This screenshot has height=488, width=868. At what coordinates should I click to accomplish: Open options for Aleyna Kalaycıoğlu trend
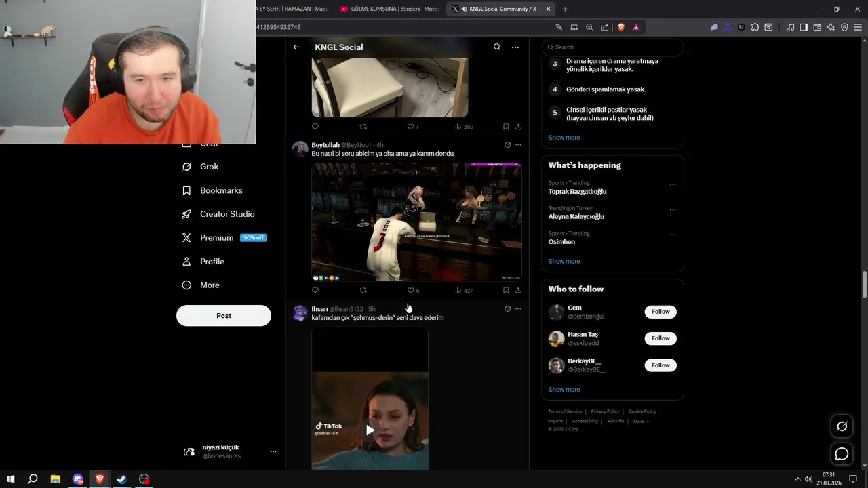(673, 209)
